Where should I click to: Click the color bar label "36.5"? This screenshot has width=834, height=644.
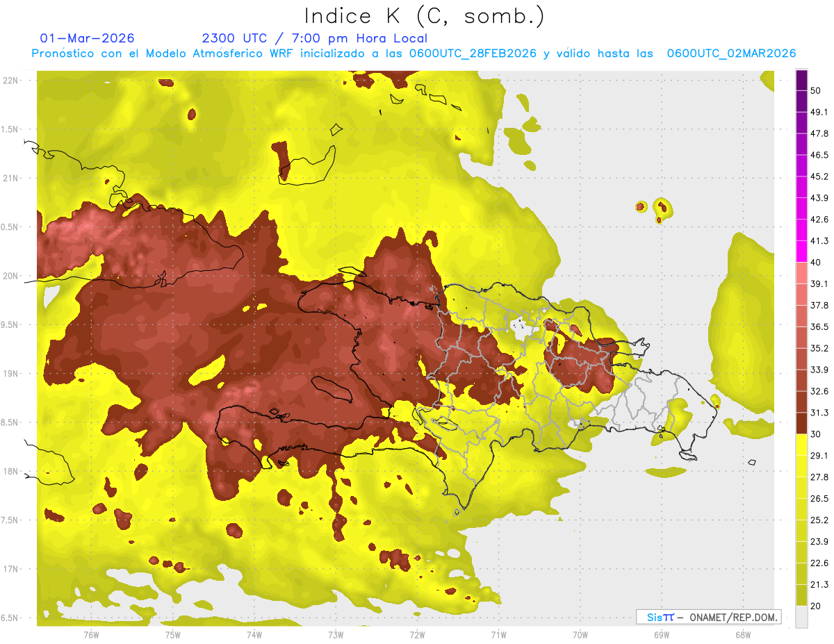point(819,327)
